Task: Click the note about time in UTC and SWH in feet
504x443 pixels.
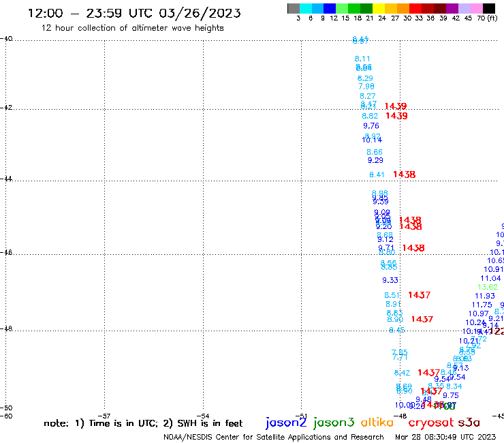Action: click(x=143, y=423)
